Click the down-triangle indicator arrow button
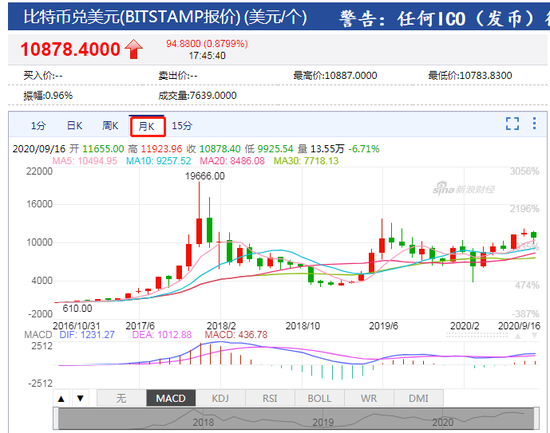Viewport: 550px width, 433px height. [80, 398]
